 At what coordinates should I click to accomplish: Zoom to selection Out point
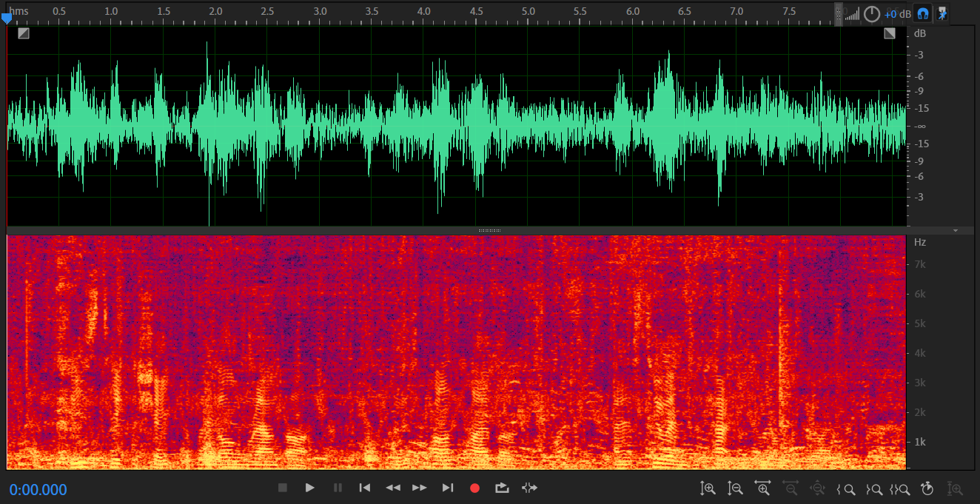click(x=873, y=488)
